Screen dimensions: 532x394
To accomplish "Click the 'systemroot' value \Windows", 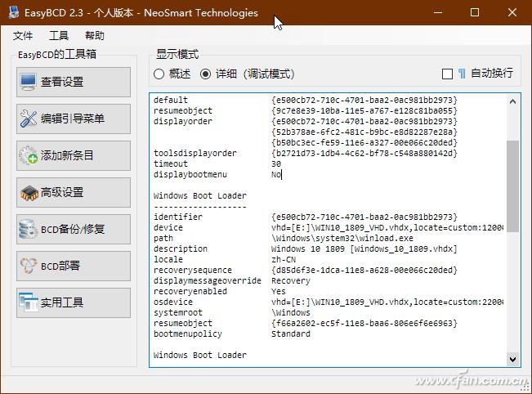I will pos(291,312).
